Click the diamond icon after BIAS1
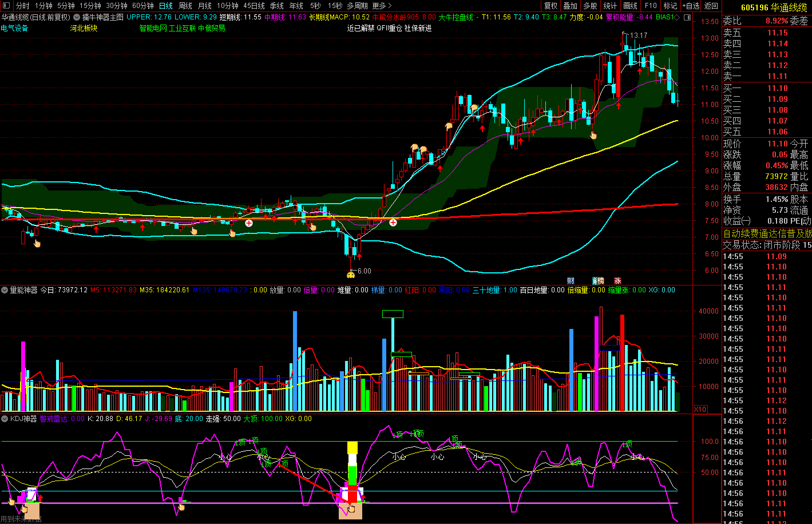Screen dimensions: 812x524 (x=677, y=17)
